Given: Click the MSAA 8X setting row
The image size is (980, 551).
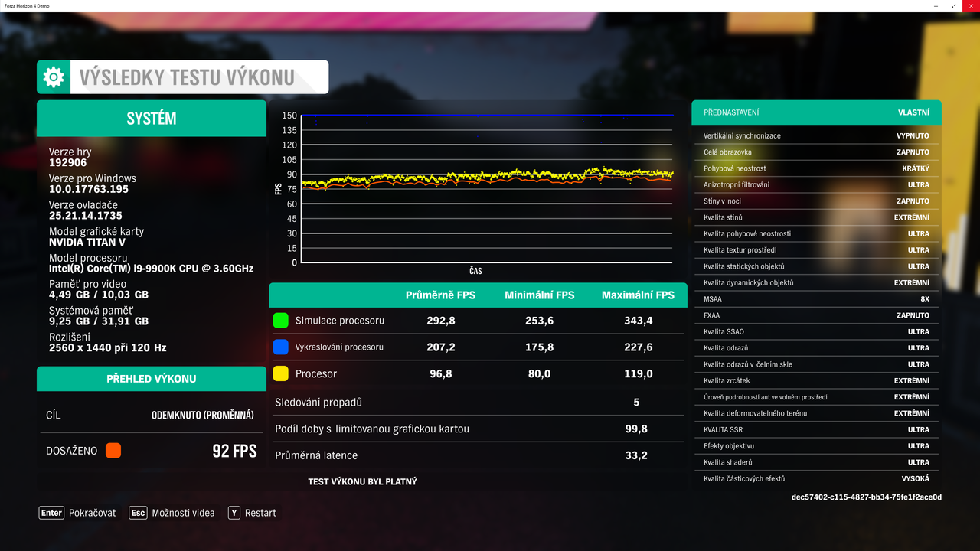Looking at the screenshot, I should tap(816, 299).
